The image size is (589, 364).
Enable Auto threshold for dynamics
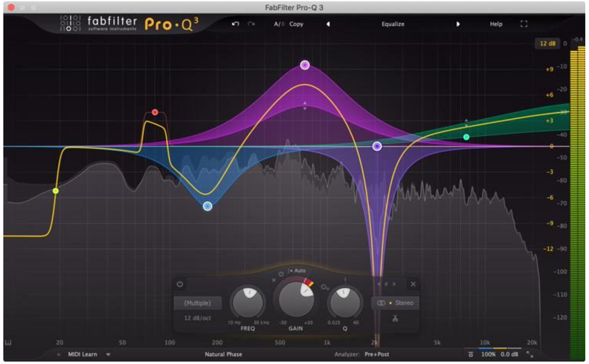[x=297, y=270]
